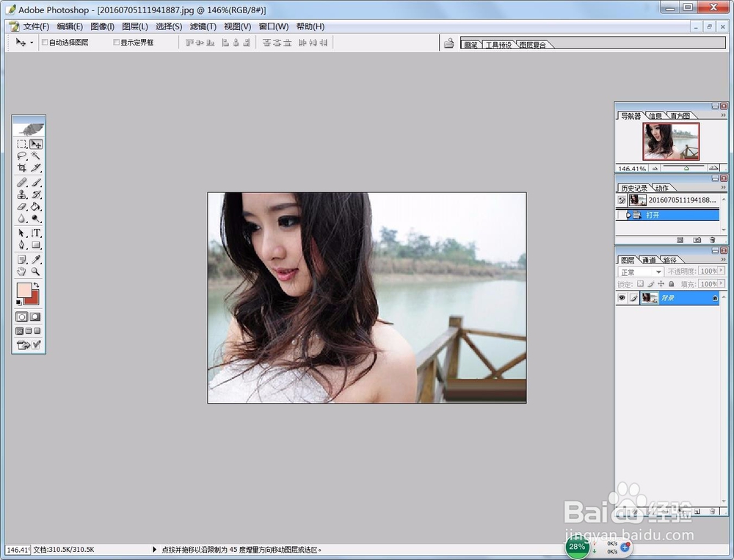Toggle lock transparent pixels

coord(640,284)
